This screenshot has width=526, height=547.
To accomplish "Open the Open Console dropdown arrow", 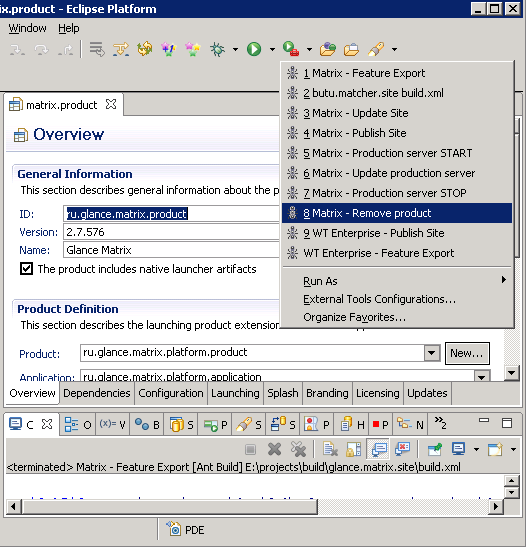I will tap(513, 450).
